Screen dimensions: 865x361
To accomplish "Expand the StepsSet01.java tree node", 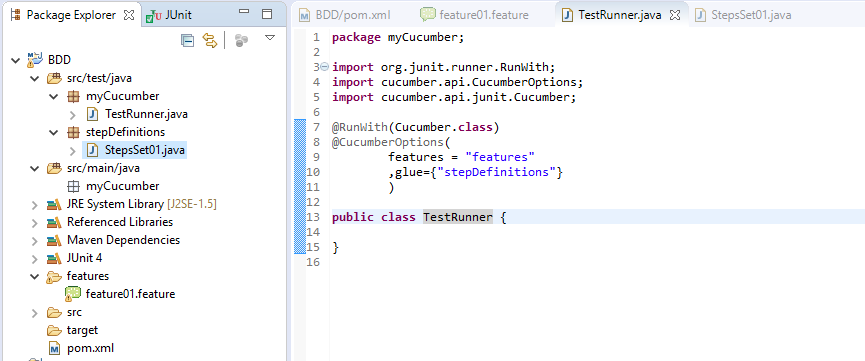I will point(73,151).
